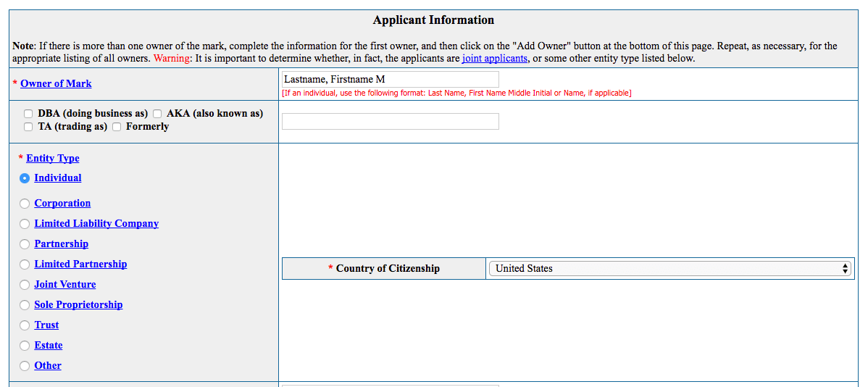The height and width of the screenshot is (387, 868).
Task: Select the Estate radio button
Action: coord(25,346)
